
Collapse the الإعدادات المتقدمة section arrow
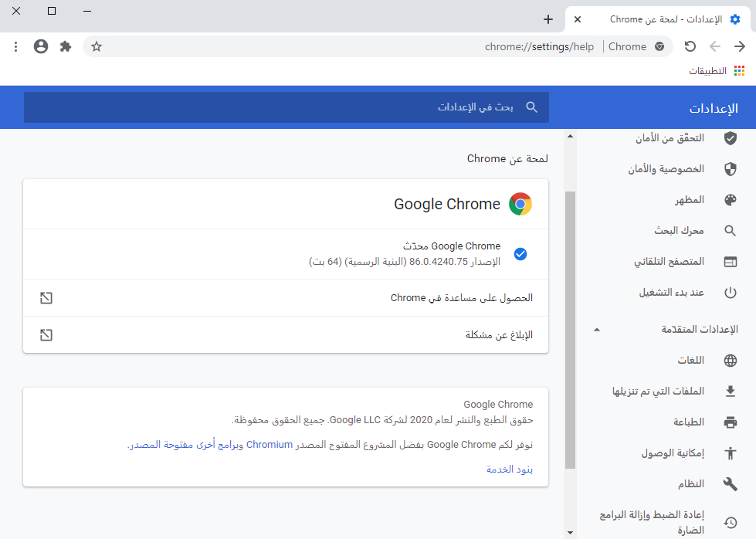pos(597,330)
